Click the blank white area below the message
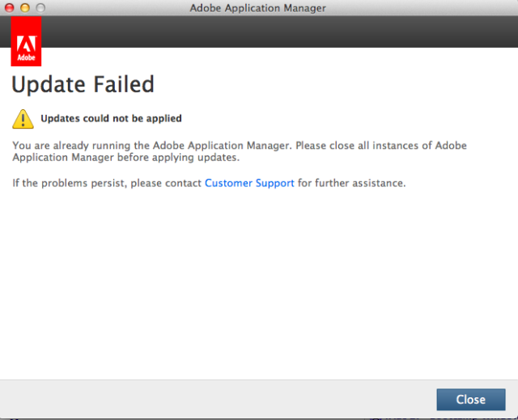518x420 pixels. tap(259, 283)
